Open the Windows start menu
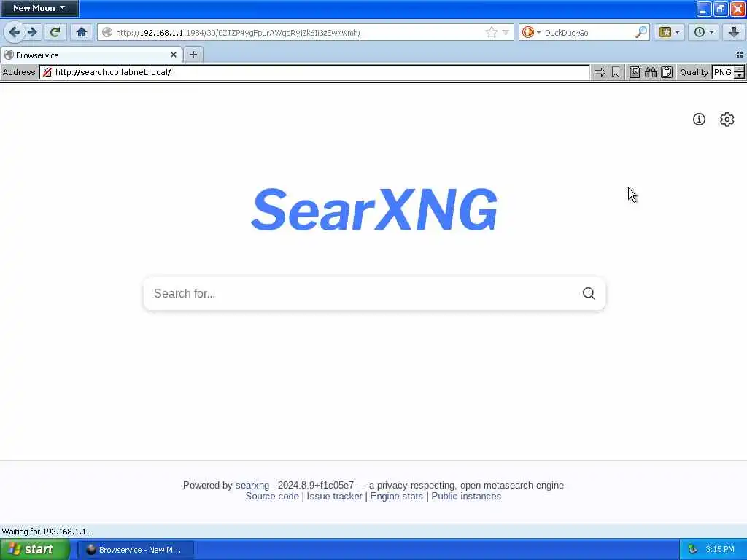This screenshot has width=747, height=560. tap(34, 550)
